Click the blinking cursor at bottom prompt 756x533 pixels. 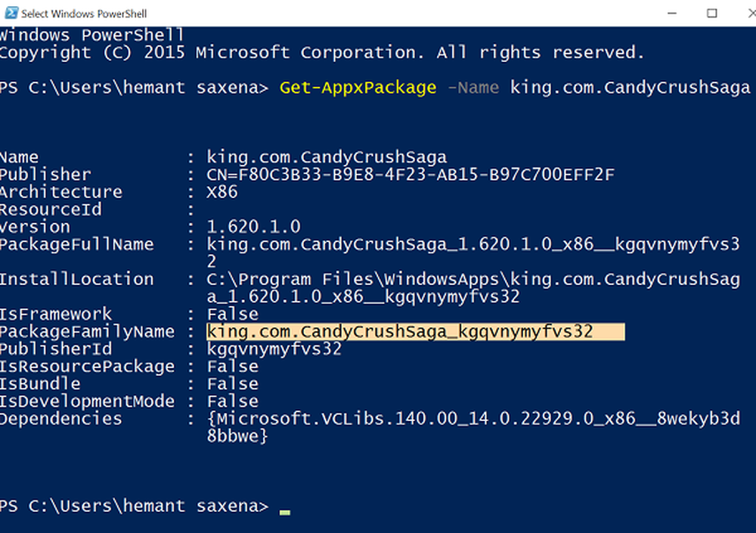pyautogui.click(x=284, y=511)
